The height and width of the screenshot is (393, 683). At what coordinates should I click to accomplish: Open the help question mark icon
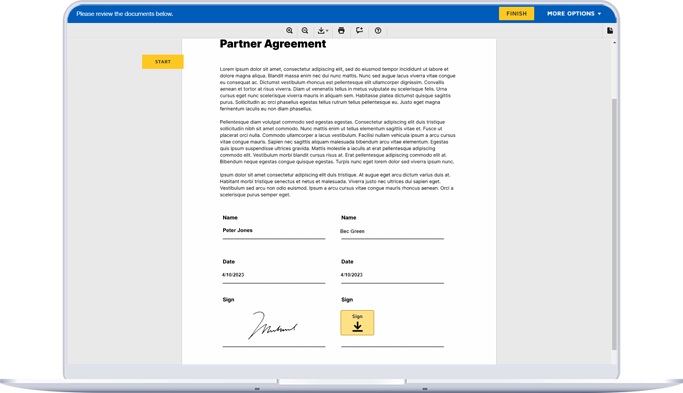pyautogui.click(x=378, y=30)
